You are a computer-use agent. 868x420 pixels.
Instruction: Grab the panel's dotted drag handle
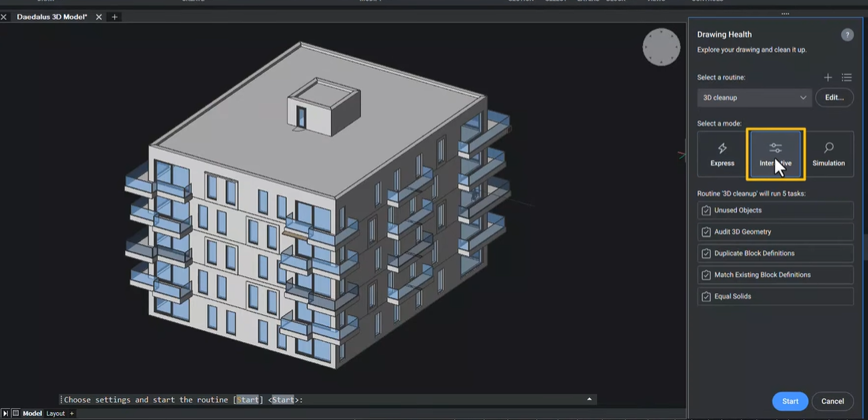785,14
